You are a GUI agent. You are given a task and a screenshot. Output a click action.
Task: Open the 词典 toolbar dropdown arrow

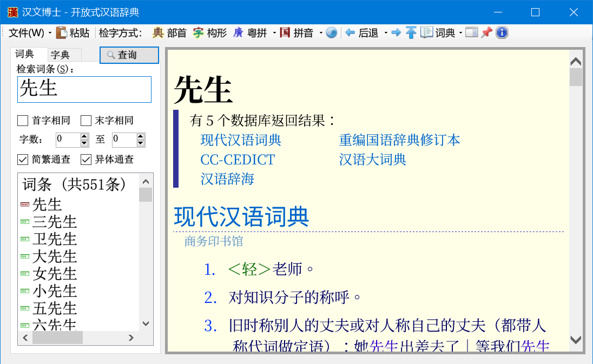coord(460,33)
